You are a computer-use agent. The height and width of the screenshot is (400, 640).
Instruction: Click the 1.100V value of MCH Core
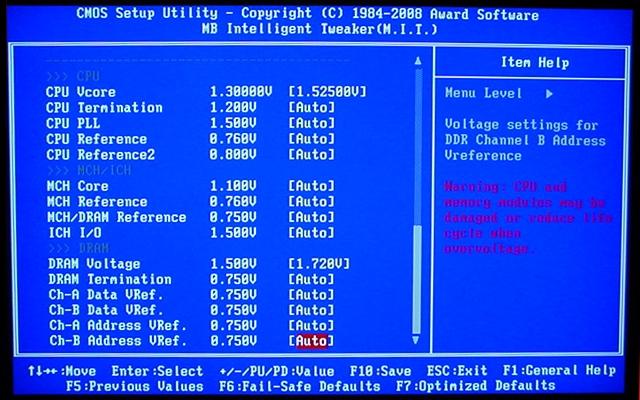[x=233, y=186]
